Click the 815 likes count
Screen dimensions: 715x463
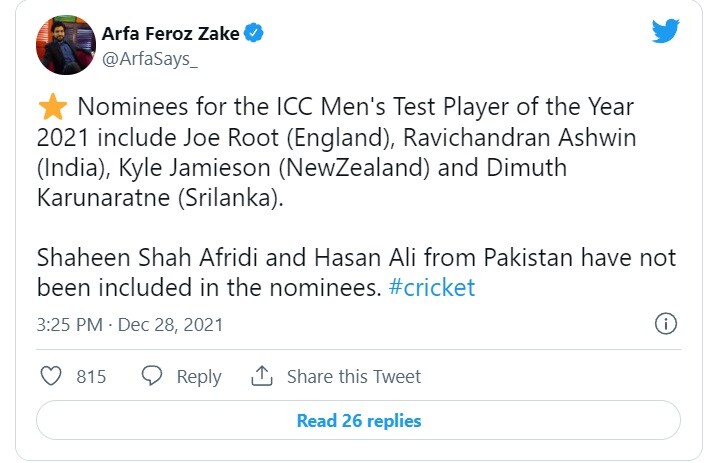(91, 377)
